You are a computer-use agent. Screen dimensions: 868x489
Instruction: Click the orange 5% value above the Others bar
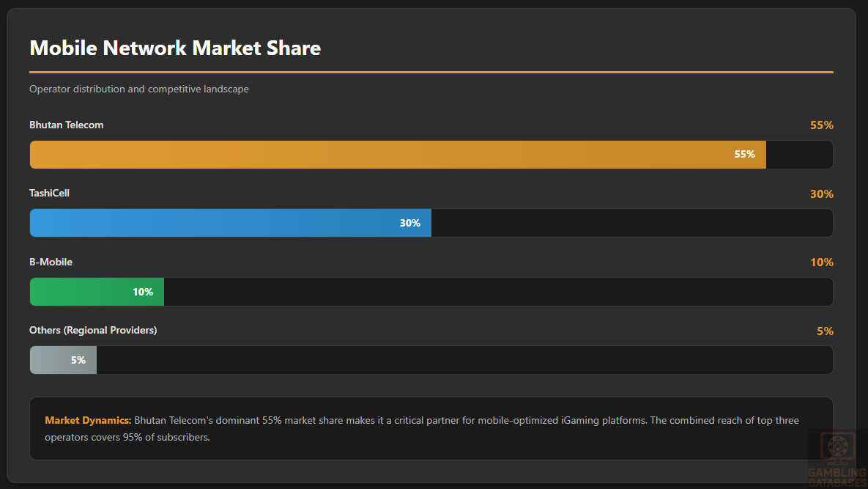coord(825,331)
